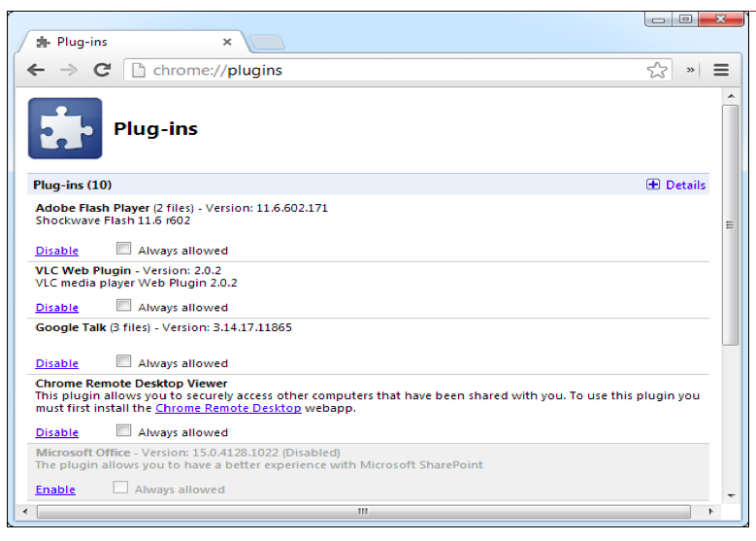The image size is (756, 541).
Task: Bookmark this page with the star icon
Action: click(657, 70)
